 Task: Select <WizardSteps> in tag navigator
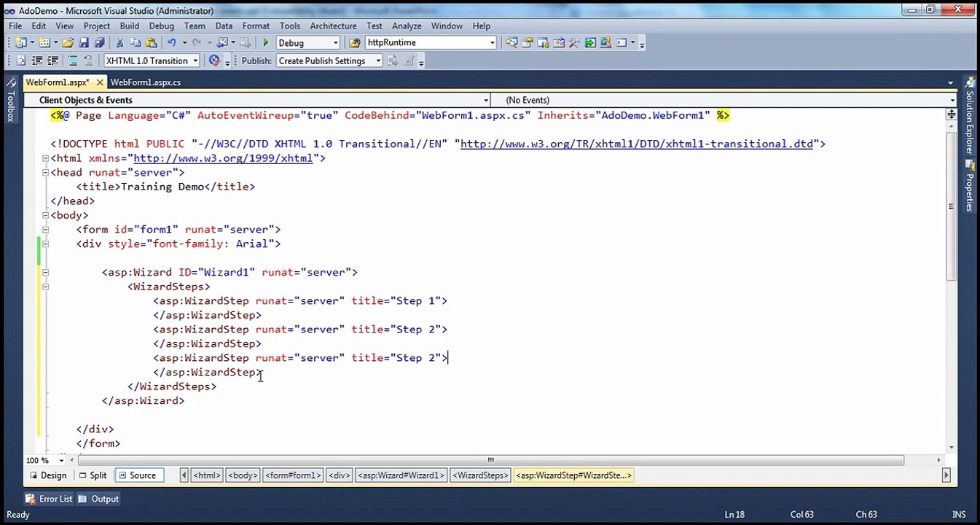[x=480, y=475]
